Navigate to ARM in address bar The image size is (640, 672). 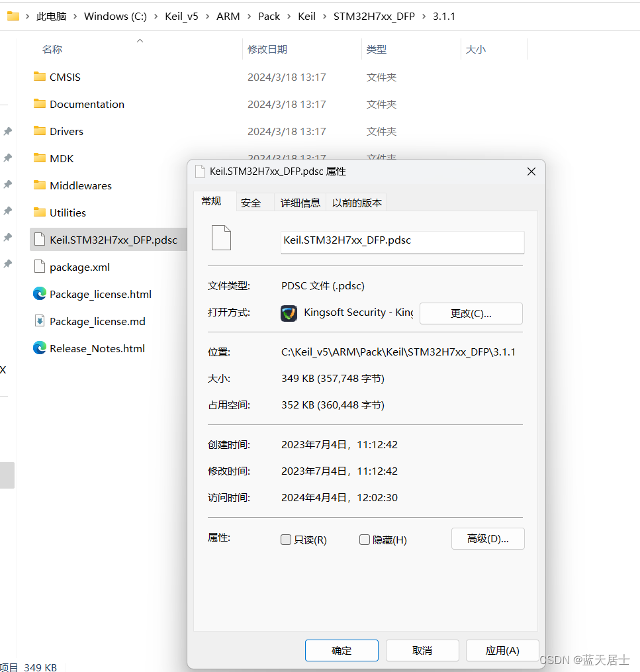click(228, 17)
